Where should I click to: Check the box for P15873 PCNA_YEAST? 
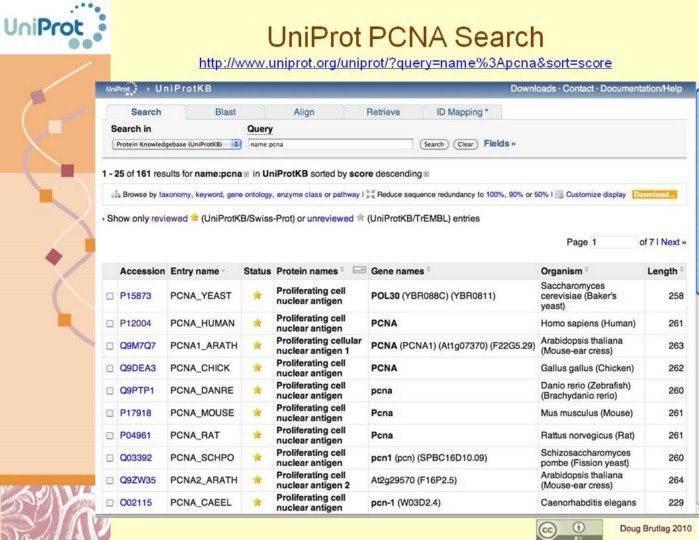pyautogui.click(x=110, y=295)
